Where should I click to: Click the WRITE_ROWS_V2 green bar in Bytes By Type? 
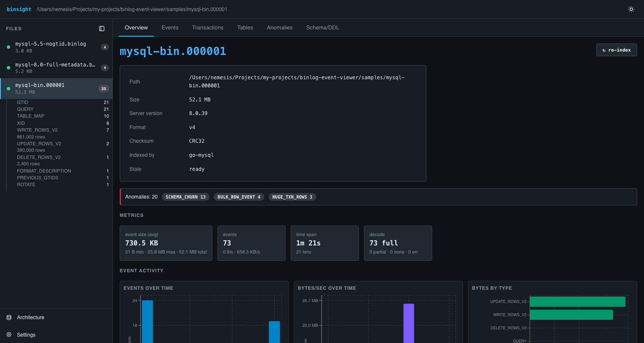571,315
